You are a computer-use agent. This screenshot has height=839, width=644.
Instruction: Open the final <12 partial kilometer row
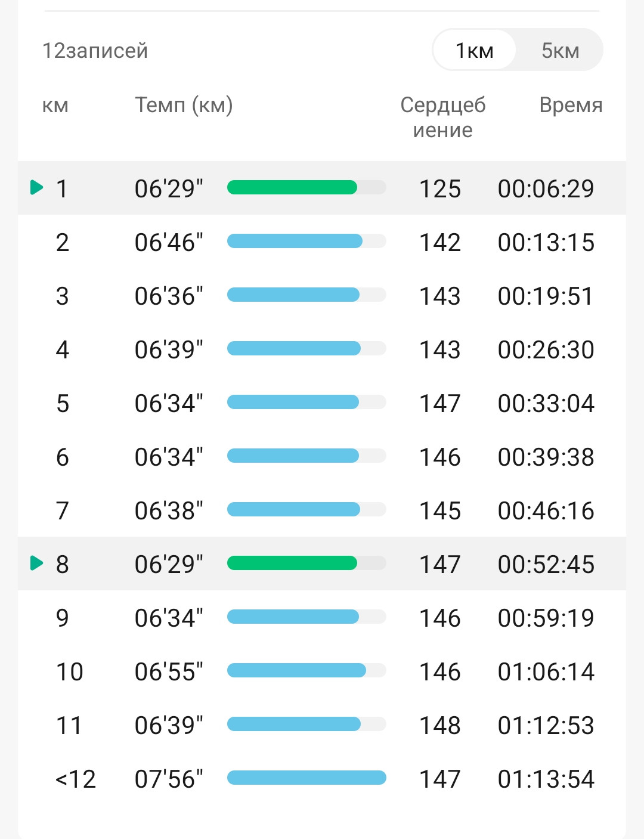click(322, 778)
